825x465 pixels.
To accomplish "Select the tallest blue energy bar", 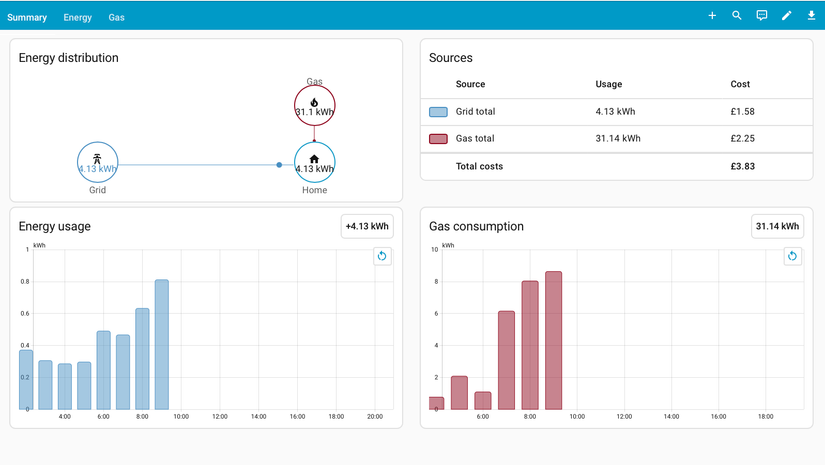I will 162,345.
